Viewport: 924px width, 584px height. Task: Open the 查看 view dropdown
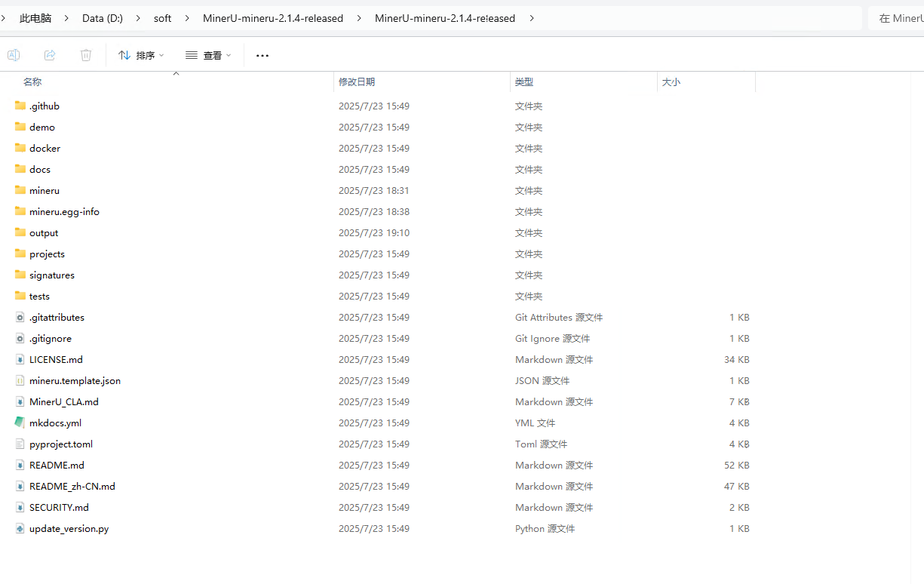207,54
